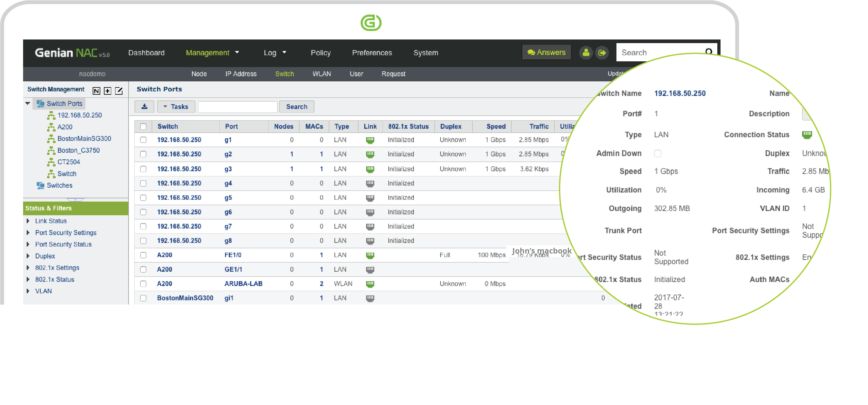The image size is (868, 405).
Task: Click the network icon beside CT2504
Action: pyautogui.click(x=51, y=162)
